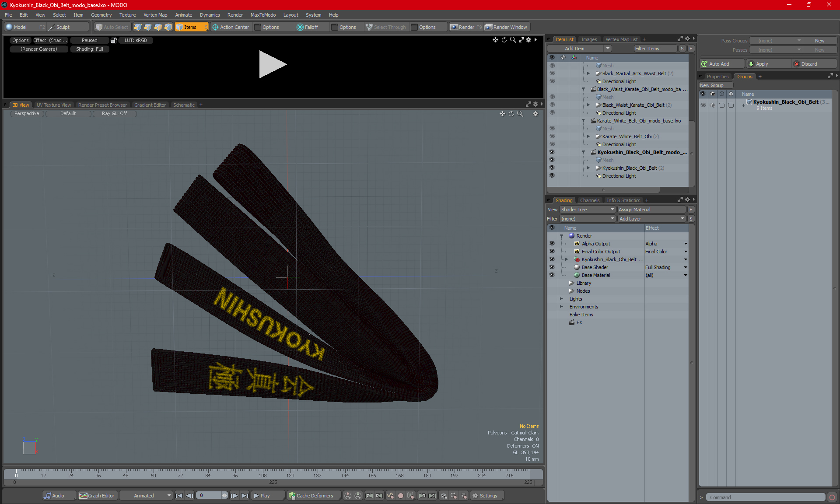840x504 pixels.
Task: Expand Environments in Shader Tree
Action: coord(561,307)
